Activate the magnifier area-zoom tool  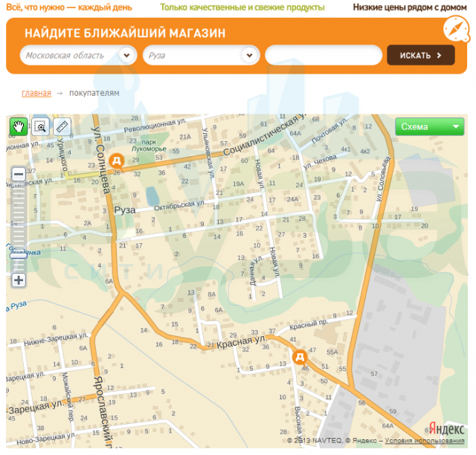pyautogui.click(x=40, y=126)
